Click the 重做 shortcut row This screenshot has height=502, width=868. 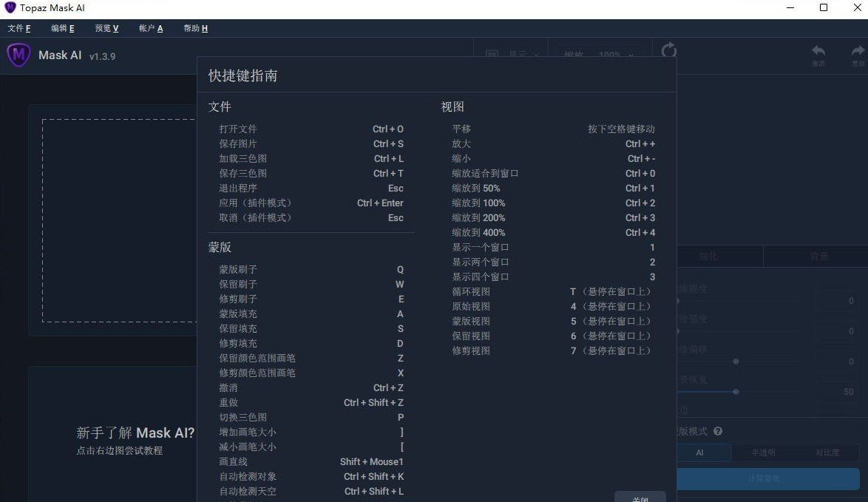tap(311, 403)
